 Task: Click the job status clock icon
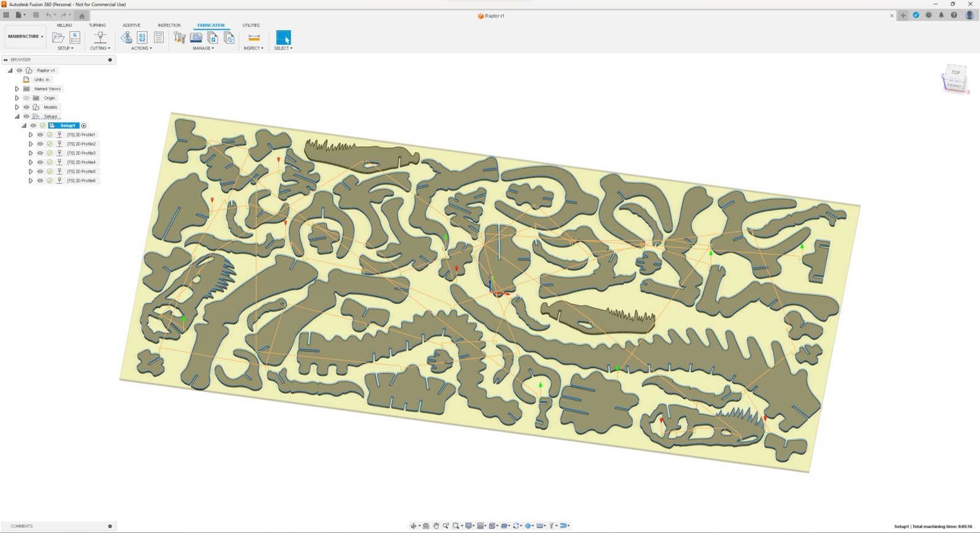[x=929, y=15]
